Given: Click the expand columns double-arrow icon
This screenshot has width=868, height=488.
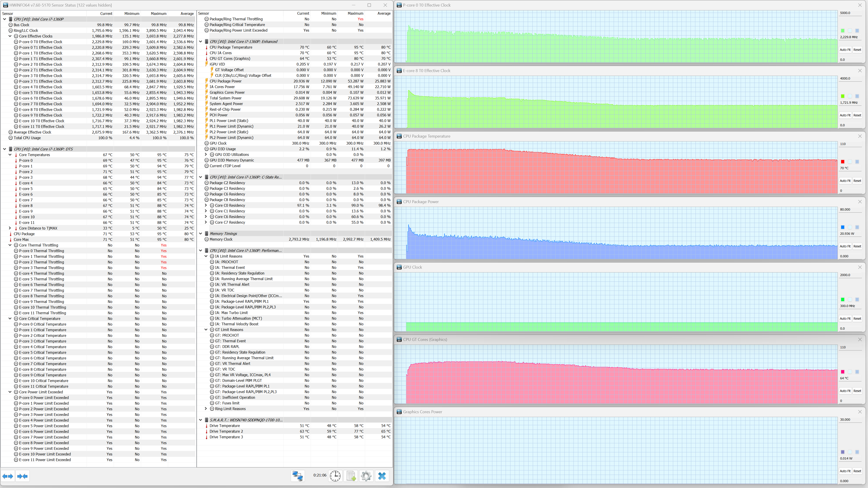Looking at the screenshot, I should [8, 476].
